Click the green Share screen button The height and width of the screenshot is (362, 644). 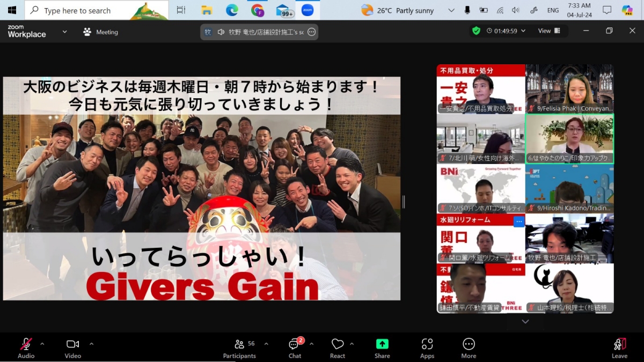coord(382,348)
